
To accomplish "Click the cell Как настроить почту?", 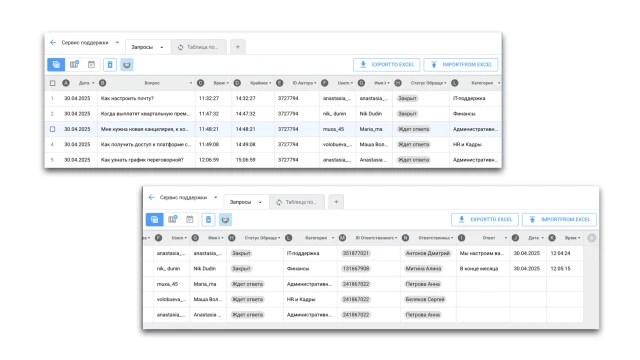I will pos(127,98).
